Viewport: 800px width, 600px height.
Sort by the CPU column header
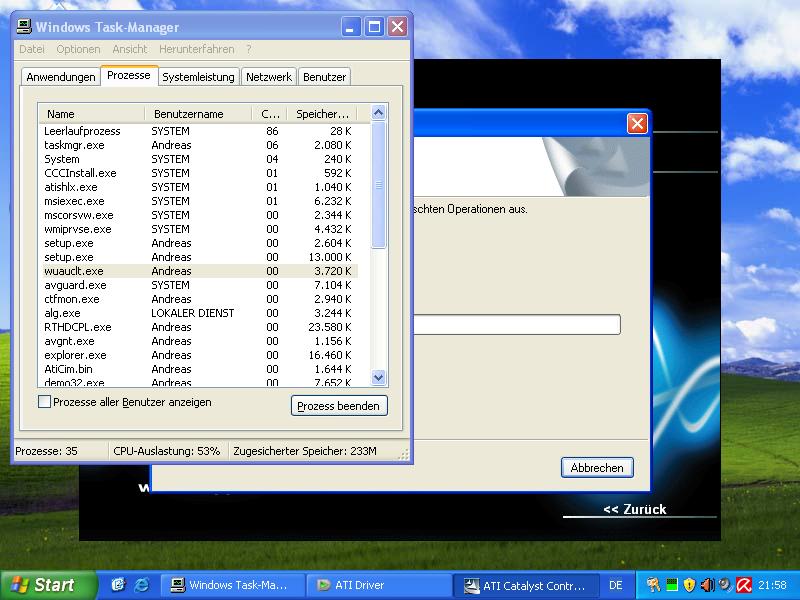(269, 114)
